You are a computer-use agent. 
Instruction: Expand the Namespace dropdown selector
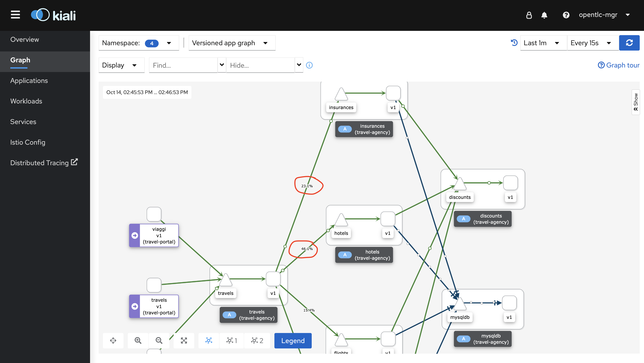coord(168,43)
